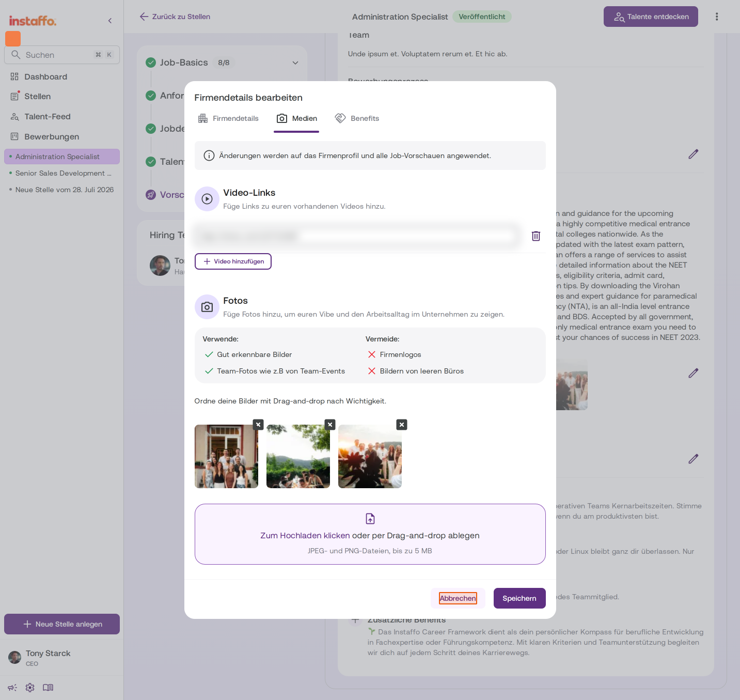
Task: Click Abbrechen to cancel editing
Action: [458, 598]
